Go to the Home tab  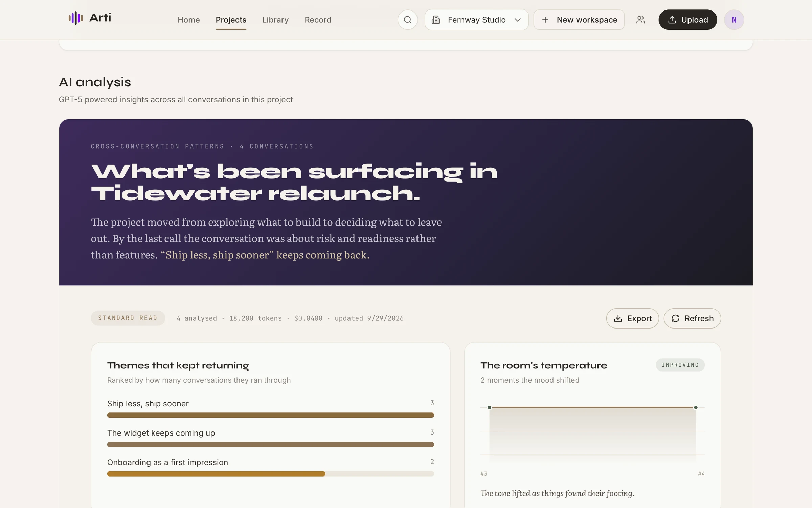pos(188,20)
